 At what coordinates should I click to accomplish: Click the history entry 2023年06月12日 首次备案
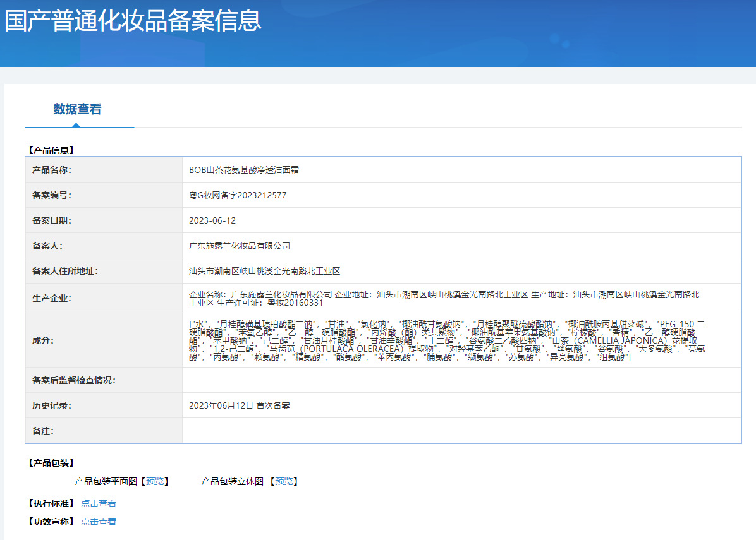click(x=240, y=405)
